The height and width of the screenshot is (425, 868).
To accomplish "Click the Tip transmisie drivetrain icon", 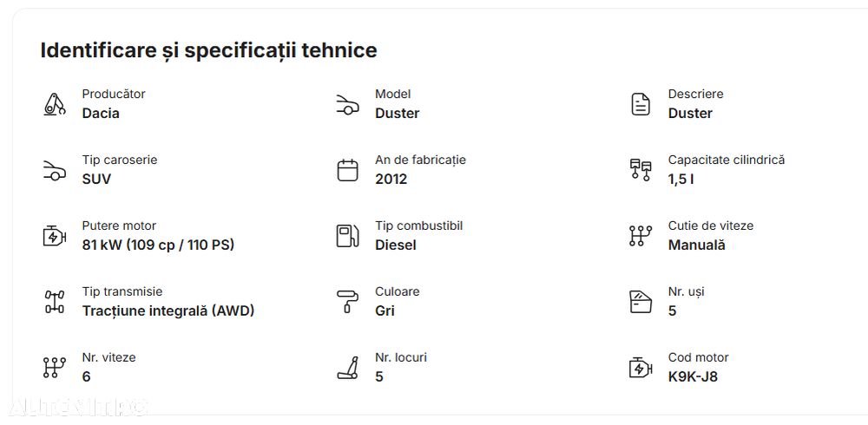I will click(x=55, y=302).
